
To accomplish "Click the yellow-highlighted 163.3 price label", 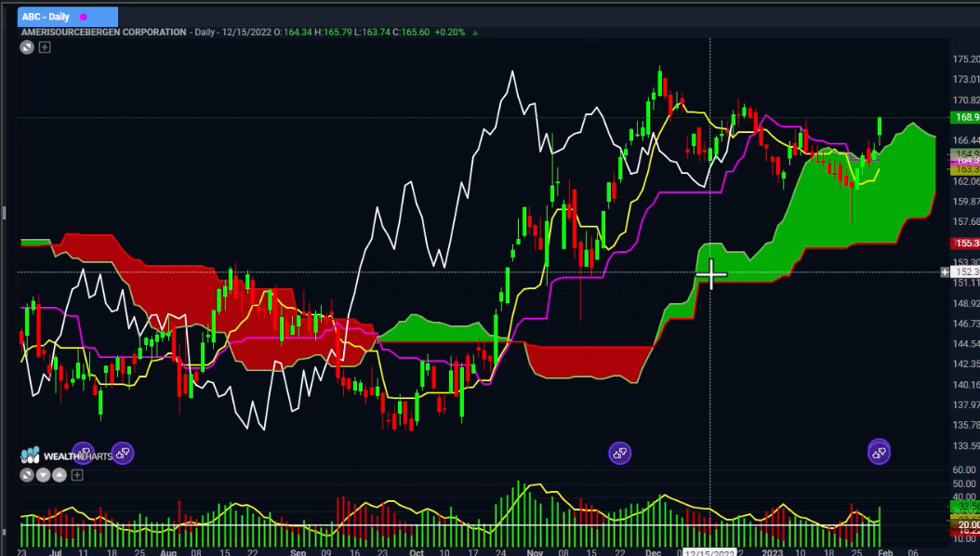I will point(966,169).
